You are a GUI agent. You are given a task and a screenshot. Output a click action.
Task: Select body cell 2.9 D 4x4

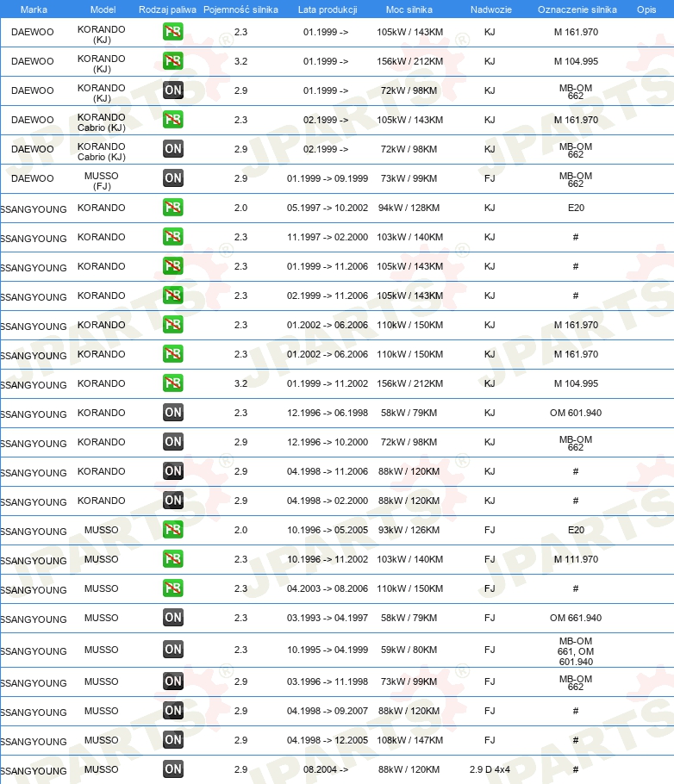490,769
